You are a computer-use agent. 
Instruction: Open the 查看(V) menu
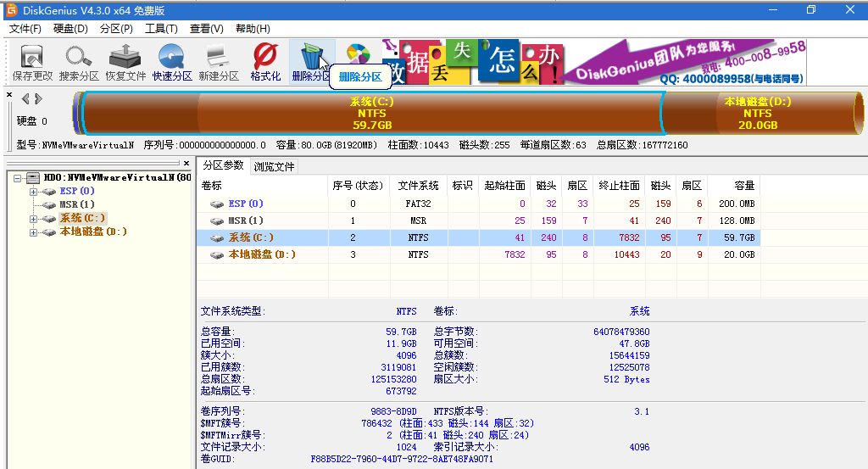207,29
